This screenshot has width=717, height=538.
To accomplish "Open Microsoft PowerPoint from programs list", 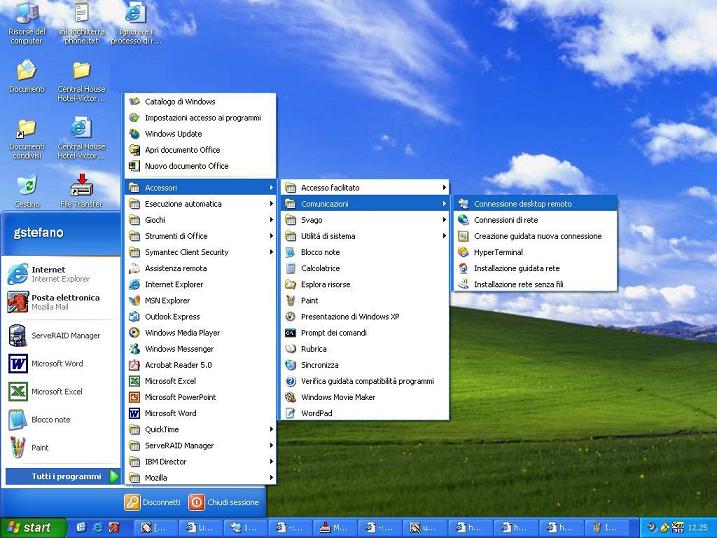I will [x=180, y=397].
